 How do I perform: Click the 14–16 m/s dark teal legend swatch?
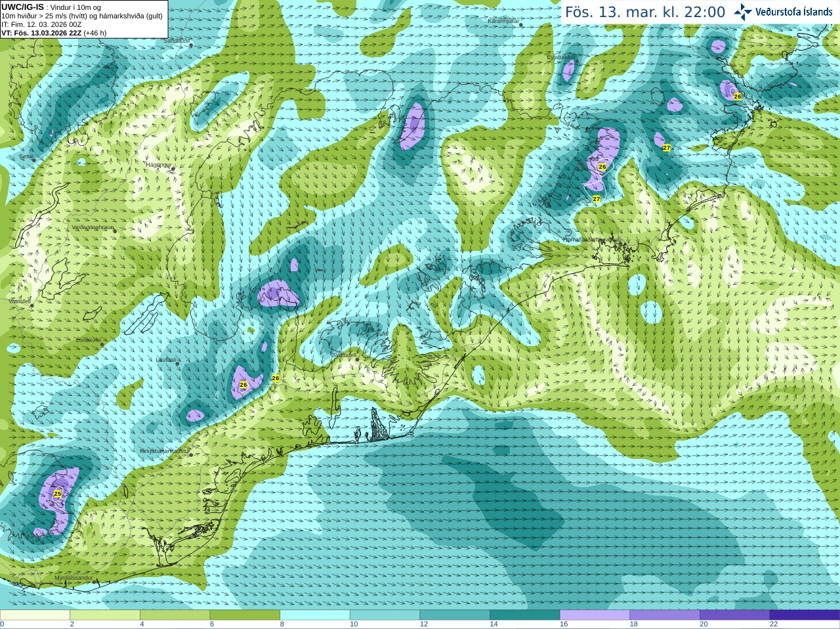tap(525, 615)
